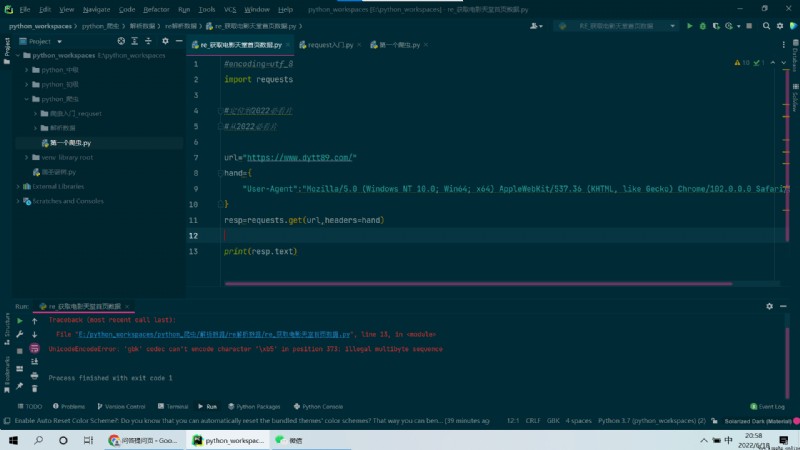
Task: Open the Refactor menu
Action: 156,9
